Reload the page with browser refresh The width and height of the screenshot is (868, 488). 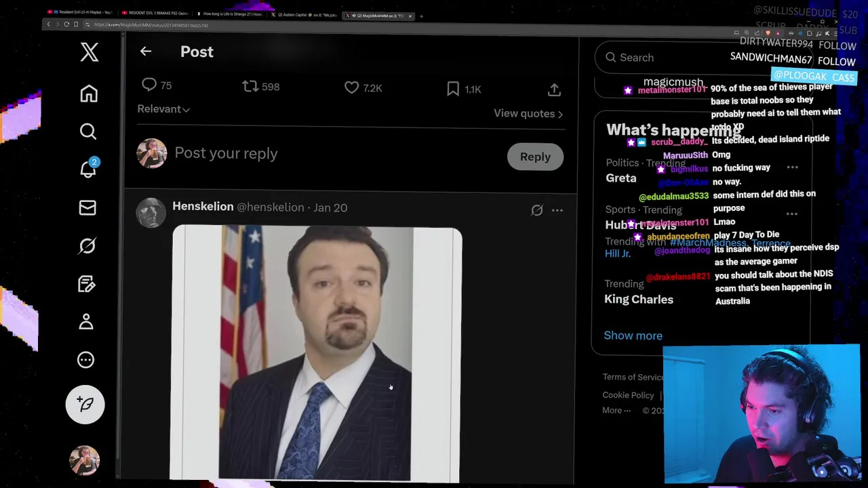pos(66,24)
